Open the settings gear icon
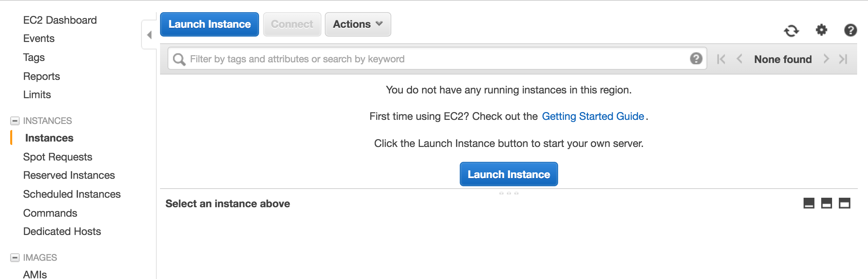This screenshot has height=279, width=868. (821, 30)
